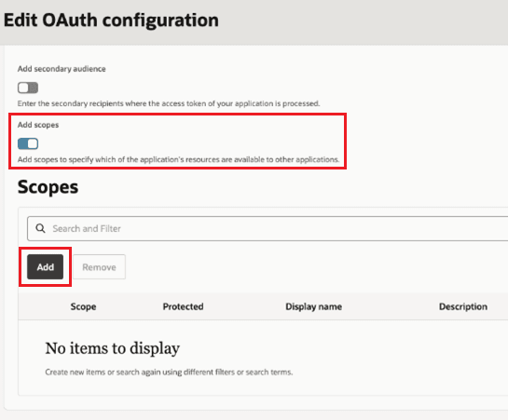The image size is (508, 420).
Task: Click the Scopes section heading
Action: pos(48,187)
